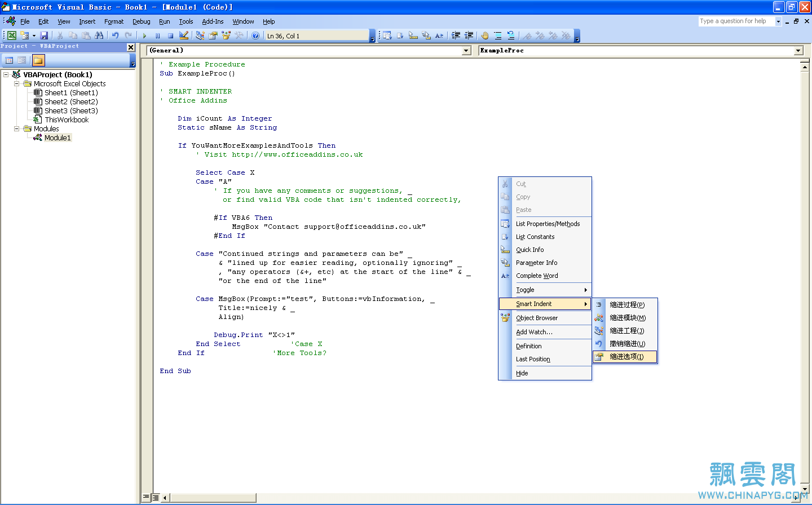
Task: Open Visual Basic Help question-mark icon
Action: pyautogui.click(x=255, y=35)
